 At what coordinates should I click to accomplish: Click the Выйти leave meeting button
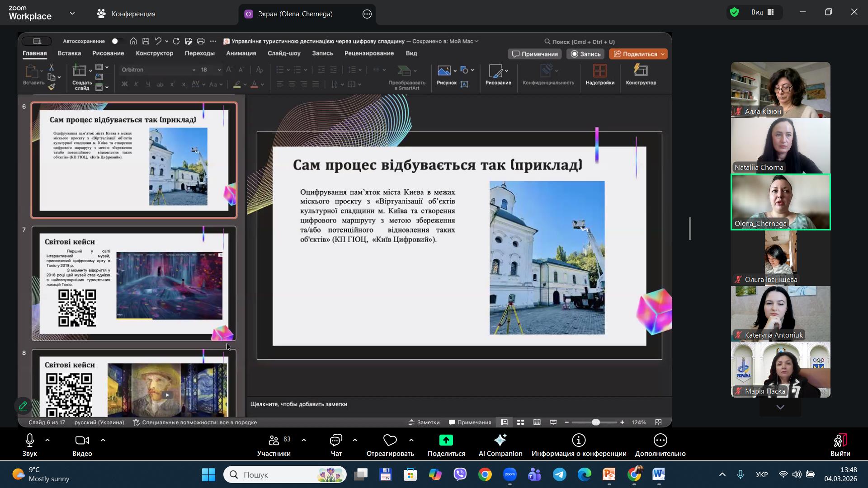tap(840, 445)
